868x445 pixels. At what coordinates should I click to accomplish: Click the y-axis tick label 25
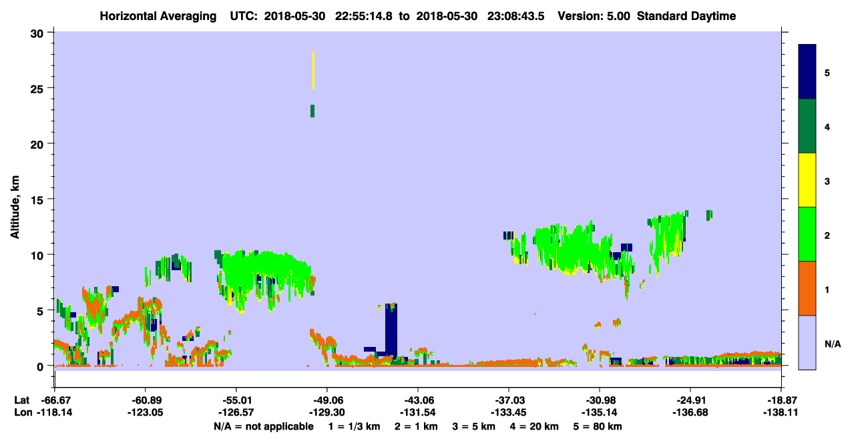(39, 88)
